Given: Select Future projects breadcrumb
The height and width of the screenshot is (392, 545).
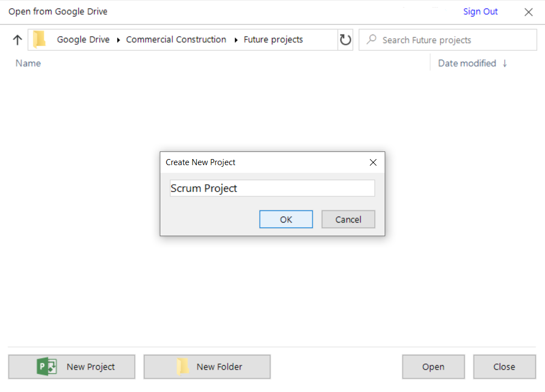Looking at the screenshot, I should [273, 39].
